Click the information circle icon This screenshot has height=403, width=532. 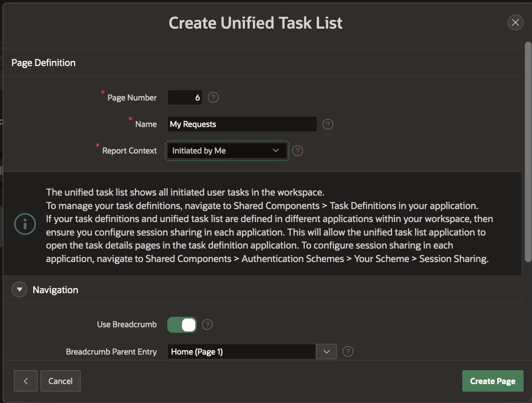click(x=25, y=224)
